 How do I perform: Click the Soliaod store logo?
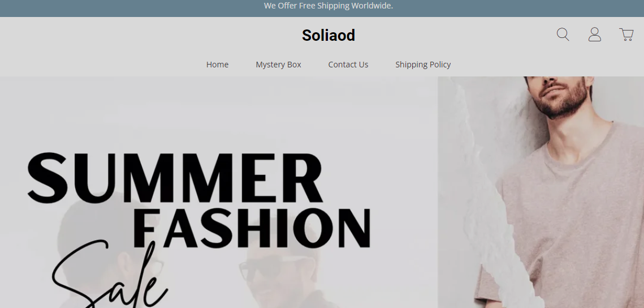[x=328, y=35]
